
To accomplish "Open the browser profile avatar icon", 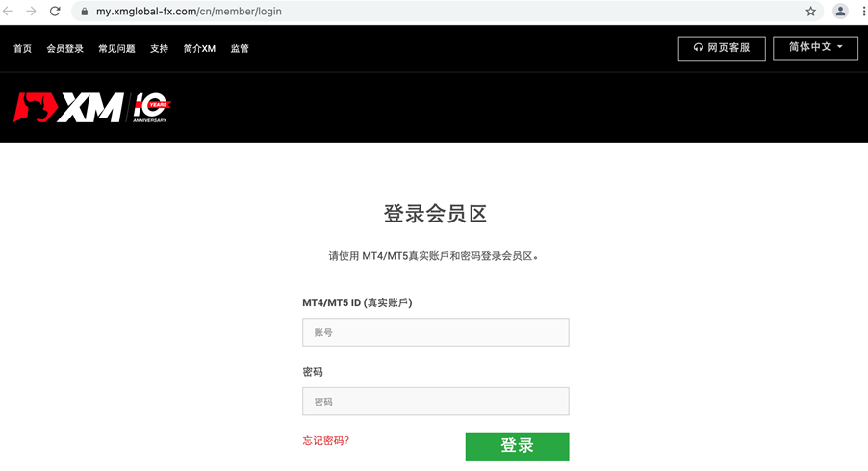I will [840, 12].
